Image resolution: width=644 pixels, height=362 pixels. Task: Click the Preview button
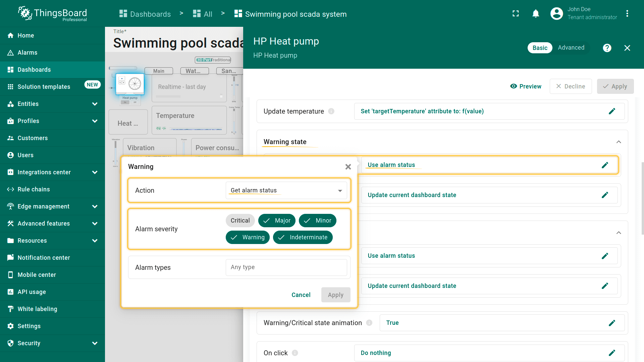[x=526, y=86]
